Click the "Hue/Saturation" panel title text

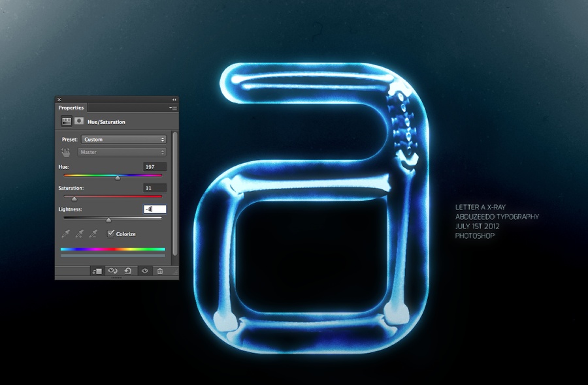[x=106, y=122]
